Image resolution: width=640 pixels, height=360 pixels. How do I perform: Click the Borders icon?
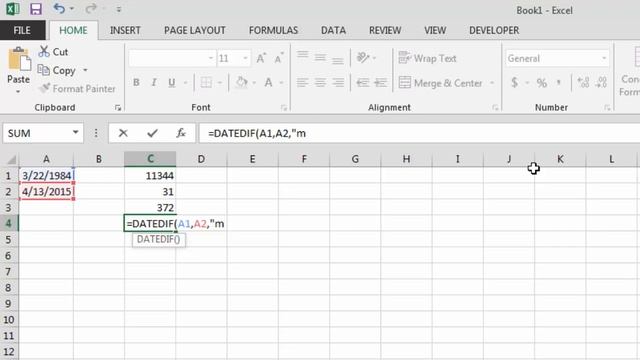point(206,83)
